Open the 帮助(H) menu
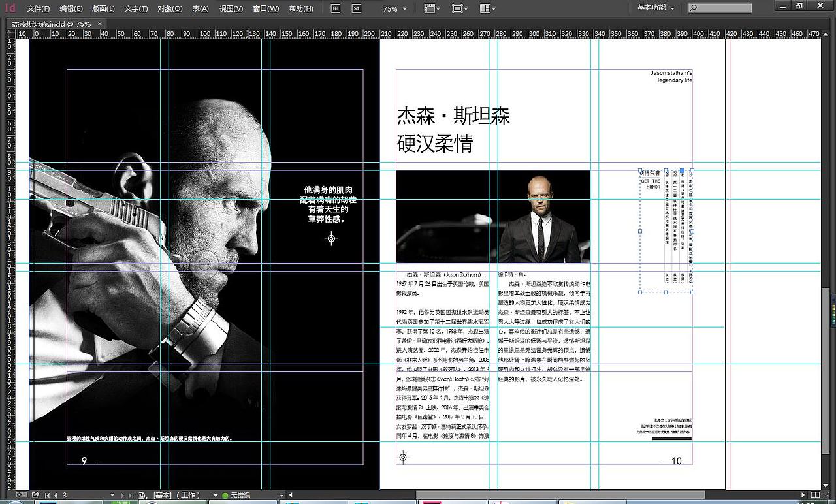The image size is (836, 504). [x=300, y=8]
